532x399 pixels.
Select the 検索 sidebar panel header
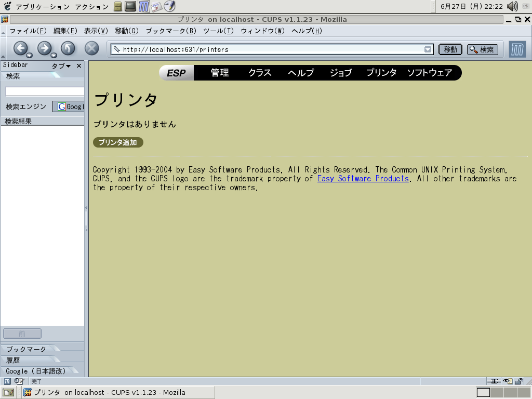[x=13, y=76]
